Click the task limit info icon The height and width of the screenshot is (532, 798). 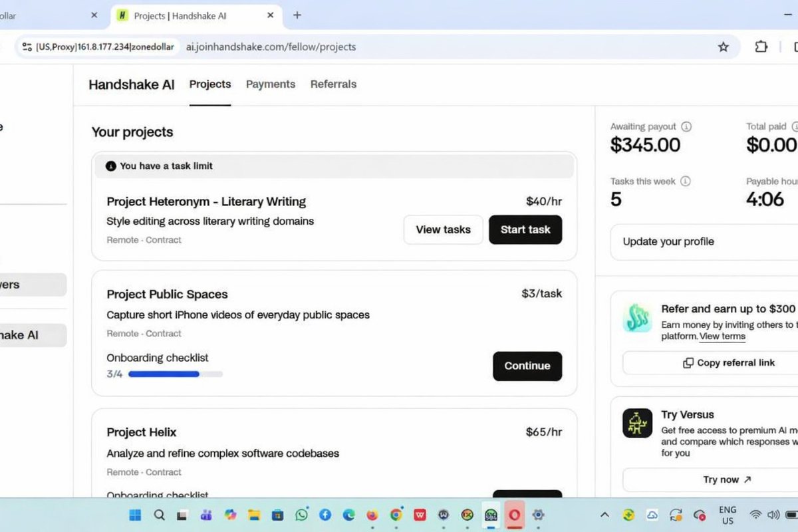coord(111,166)
